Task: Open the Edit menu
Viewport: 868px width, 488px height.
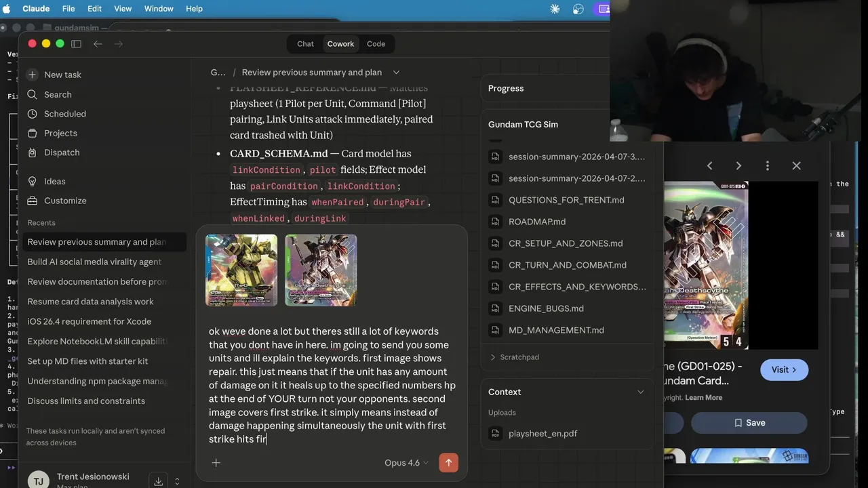Action: [94, 9]
